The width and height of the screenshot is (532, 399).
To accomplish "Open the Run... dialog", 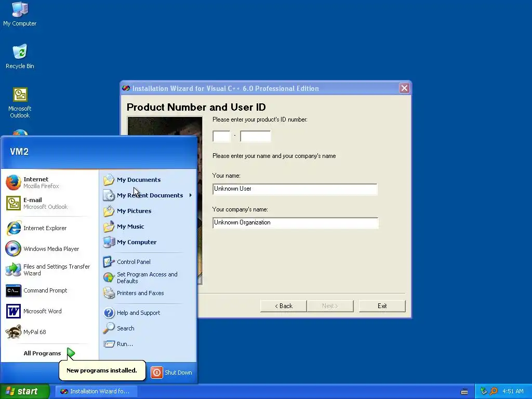I will coord(148,344).
